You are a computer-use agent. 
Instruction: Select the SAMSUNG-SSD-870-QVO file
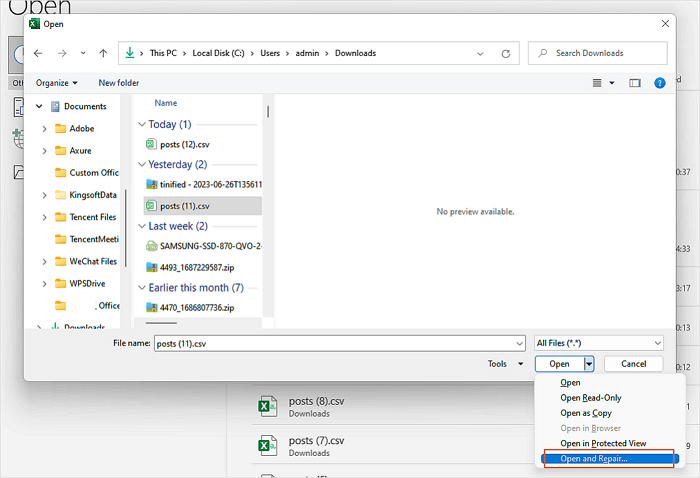click(204, 246)
